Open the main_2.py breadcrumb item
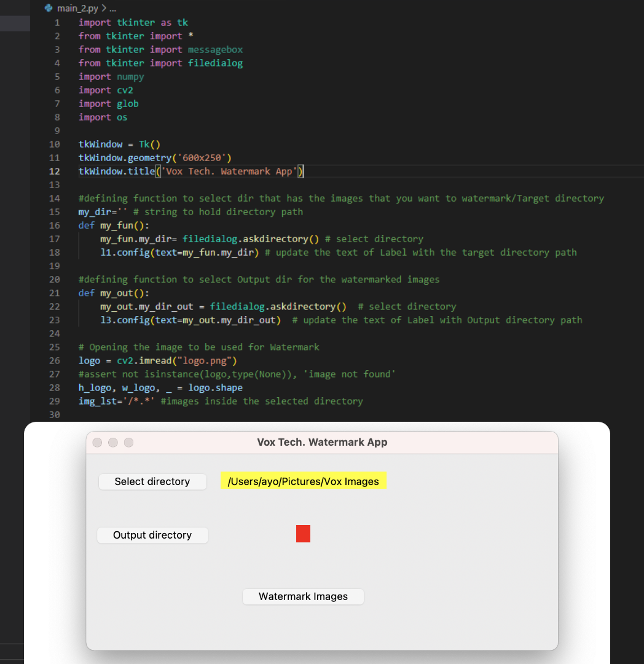644x664 pixels. (x=77, y=9)
